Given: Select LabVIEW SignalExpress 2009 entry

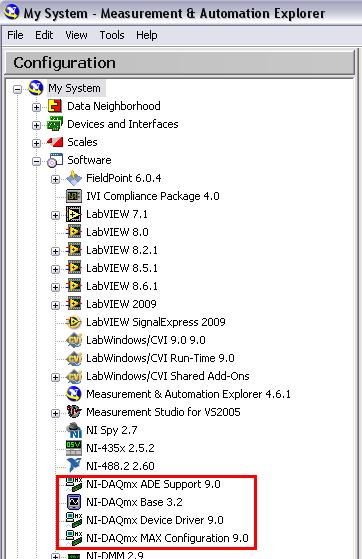Looking at the screenshot, I should (156, 322).
